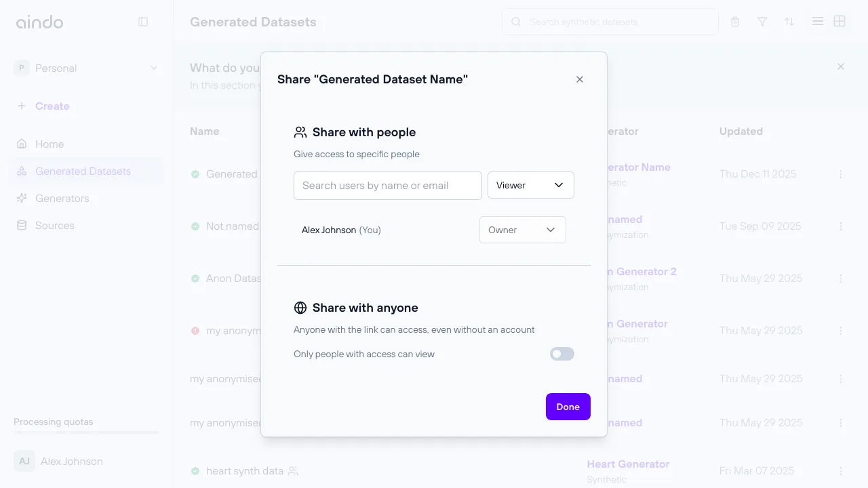
Task: Click the AJ avatar for Alex Johnson
Action: [24, 461]
